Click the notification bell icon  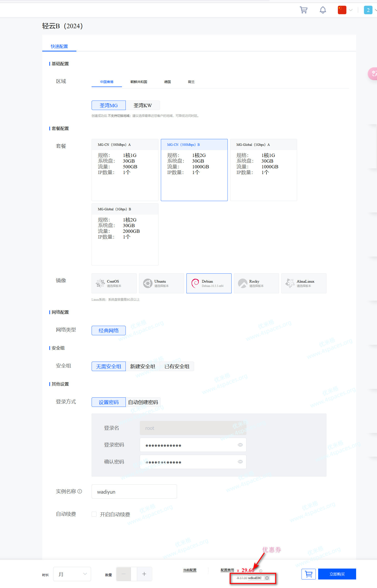pos(323,10)
